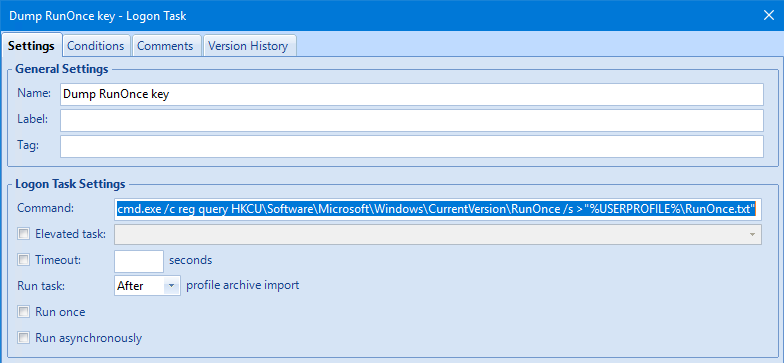The image size is (784, 363).
Task: Click the Command text field
Action: pyautogui.click(x=438, y=209)
